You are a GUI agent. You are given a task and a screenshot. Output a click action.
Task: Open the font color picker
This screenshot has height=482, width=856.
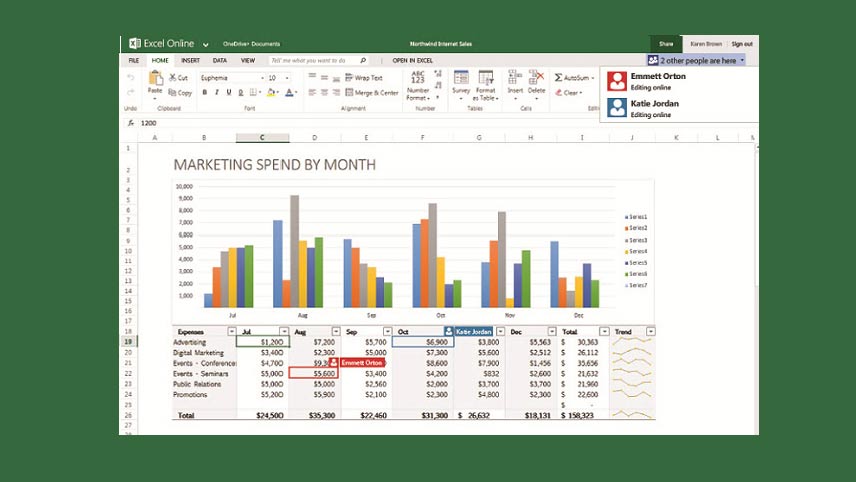tap(289, 93)
